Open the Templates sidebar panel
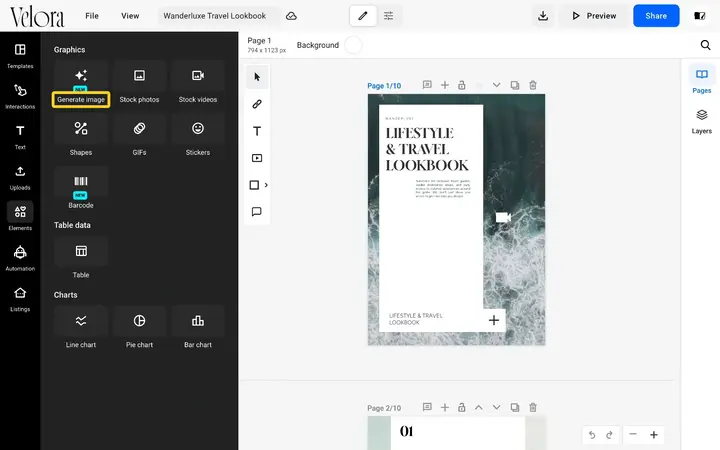 [20, 56]
